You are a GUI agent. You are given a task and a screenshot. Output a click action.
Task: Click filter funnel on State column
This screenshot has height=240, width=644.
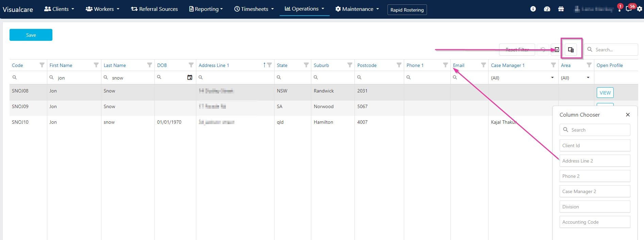[x=306, y=65]
